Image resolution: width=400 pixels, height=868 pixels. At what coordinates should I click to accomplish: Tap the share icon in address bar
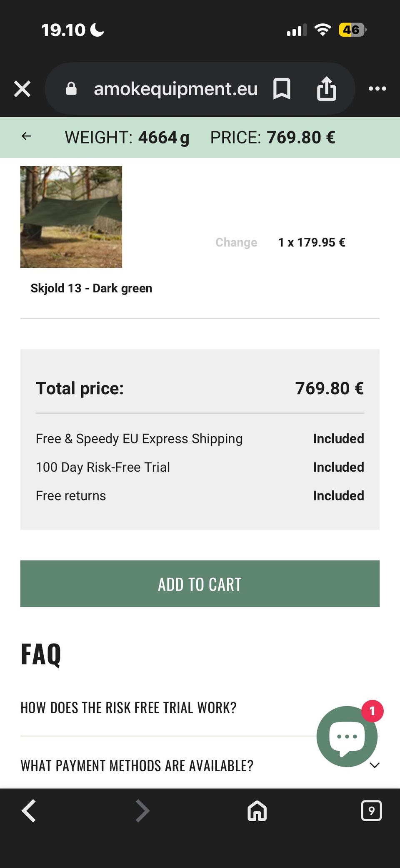point(326,89)
